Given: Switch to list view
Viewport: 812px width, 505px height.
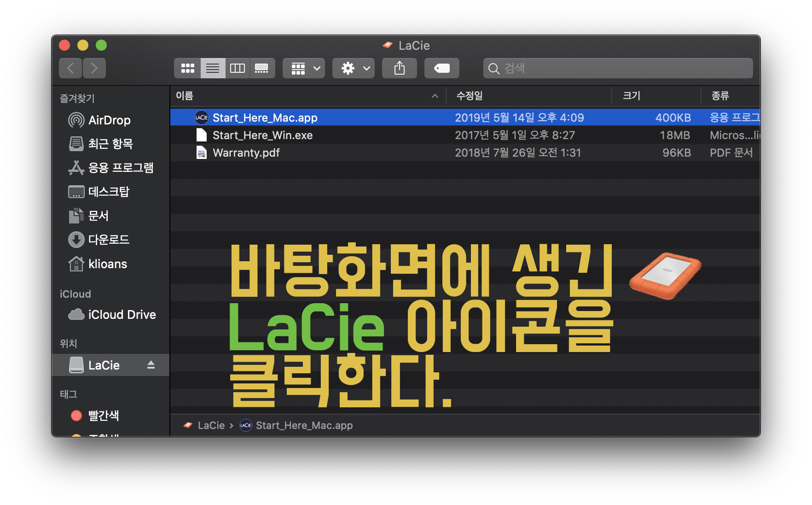Looking at the screenshot, I should point(213,68).
